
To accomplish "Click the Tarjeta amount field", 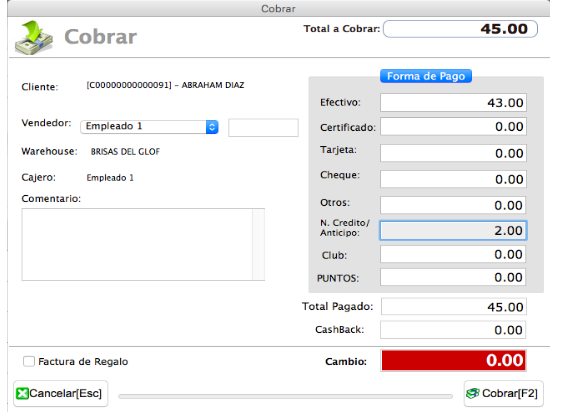I will coord(453,153).
